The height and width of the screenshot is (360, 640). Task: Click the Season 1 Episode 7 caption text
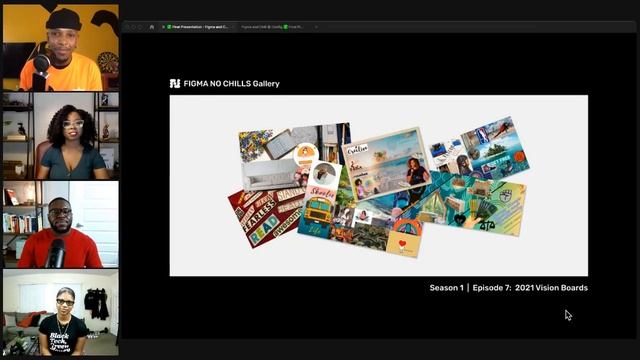(x=509, y=288)
